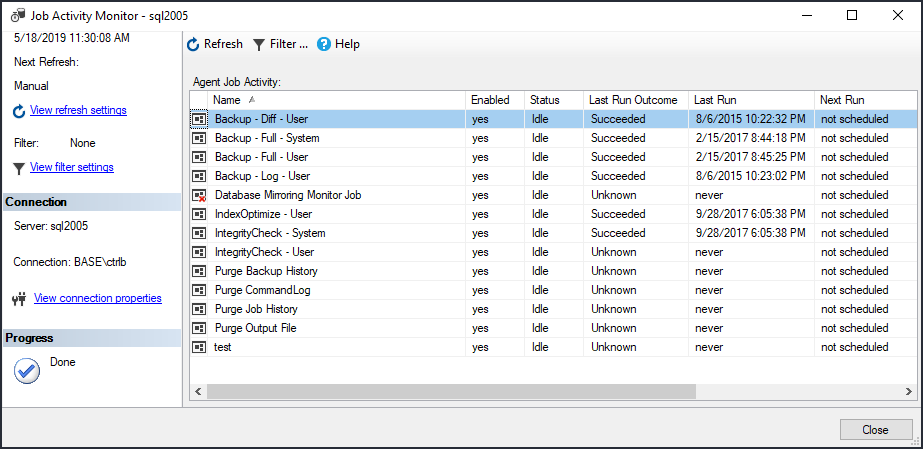Click the job icon beside IndexOptimize - User
The width and height of the screenshot is (923, 449).
click(x=199, y=214)
